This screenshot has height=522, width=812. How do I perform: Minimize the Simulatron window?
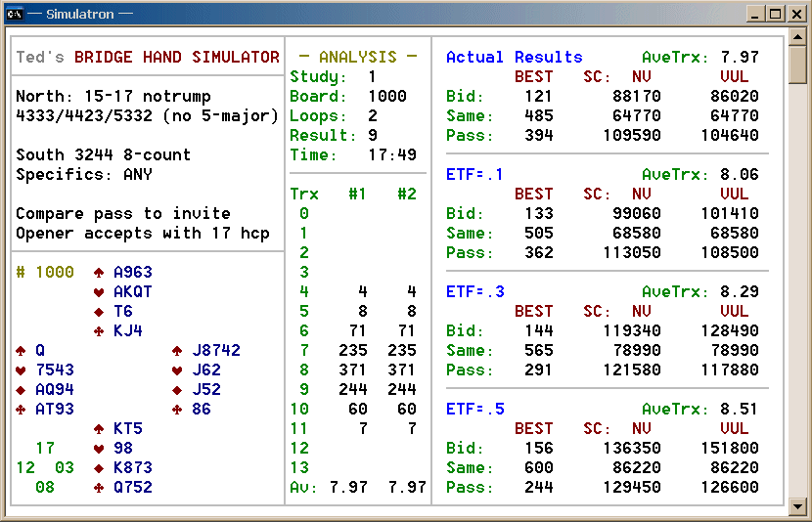[x=757, y=14]
